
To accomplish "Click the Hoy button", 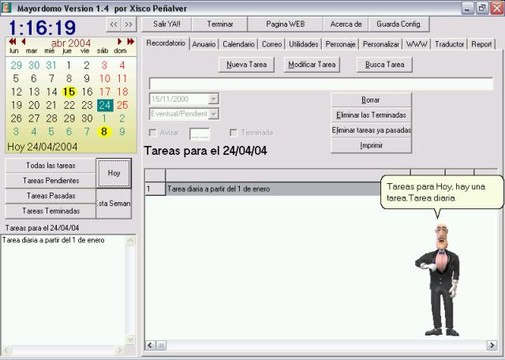I will [114, 173].
